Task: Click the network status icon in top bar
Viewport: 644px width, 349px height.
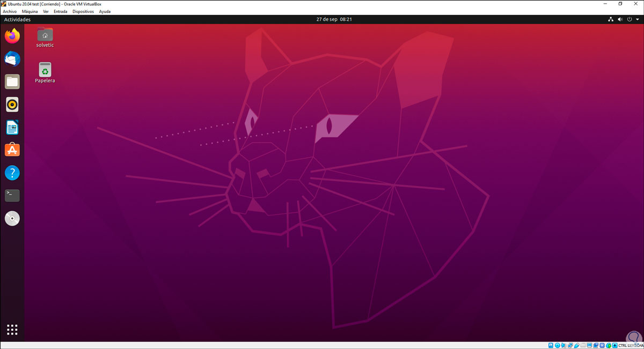Action: (611, 19)
